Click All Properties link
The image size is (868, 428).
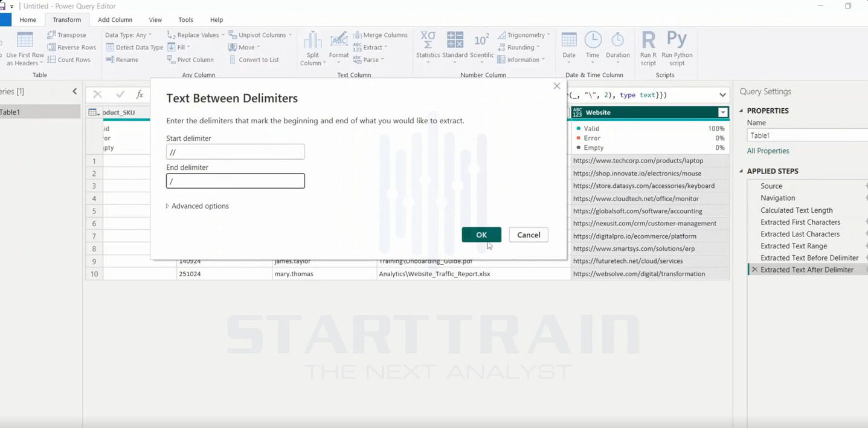coord(768,151)
